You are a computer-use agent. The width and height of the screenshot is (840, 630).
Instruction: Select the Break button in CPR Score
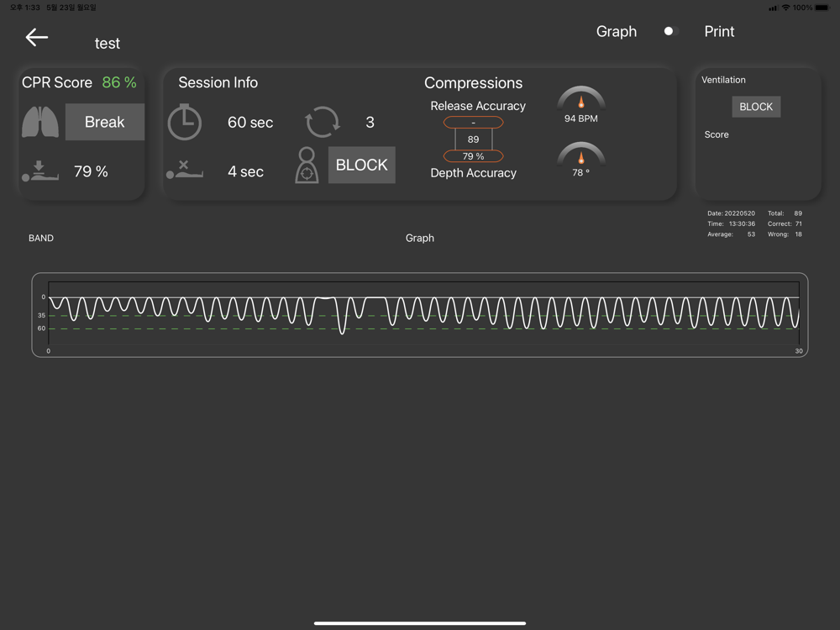105,122
